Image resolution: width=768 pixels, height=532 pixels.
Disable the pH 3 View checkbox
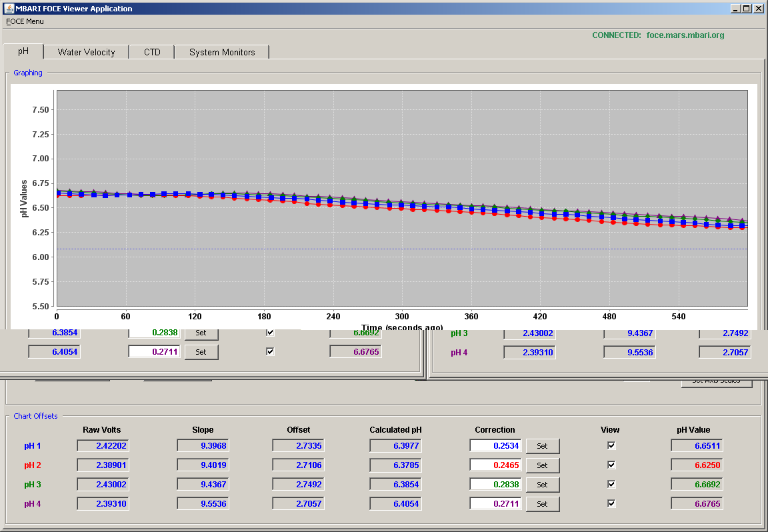611,484
